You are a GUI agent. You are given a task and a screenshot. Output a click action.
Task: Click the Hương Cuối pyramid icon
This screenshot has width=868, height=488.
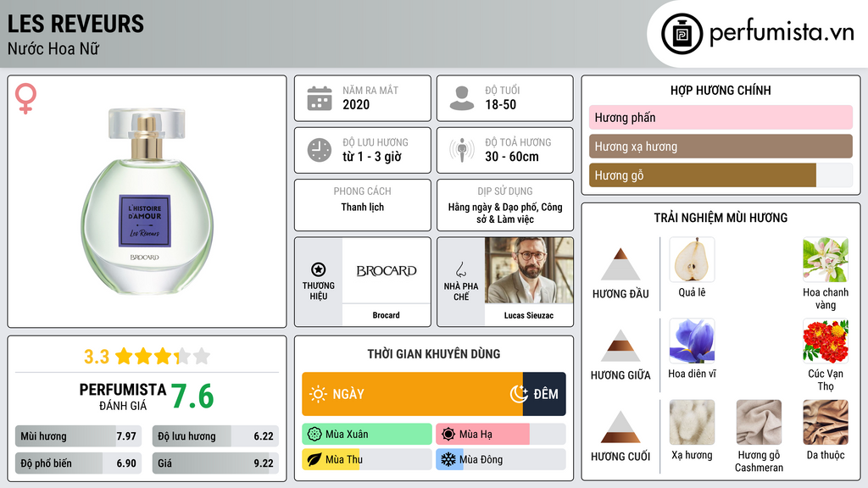[x=620, y=427]
